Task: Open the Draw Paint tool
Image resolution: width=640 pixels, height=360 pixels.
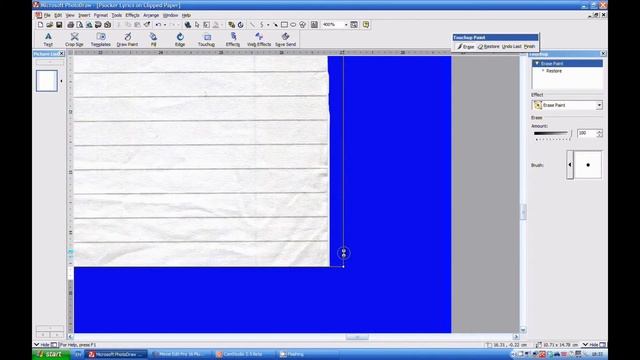Action: coord(127,40)
